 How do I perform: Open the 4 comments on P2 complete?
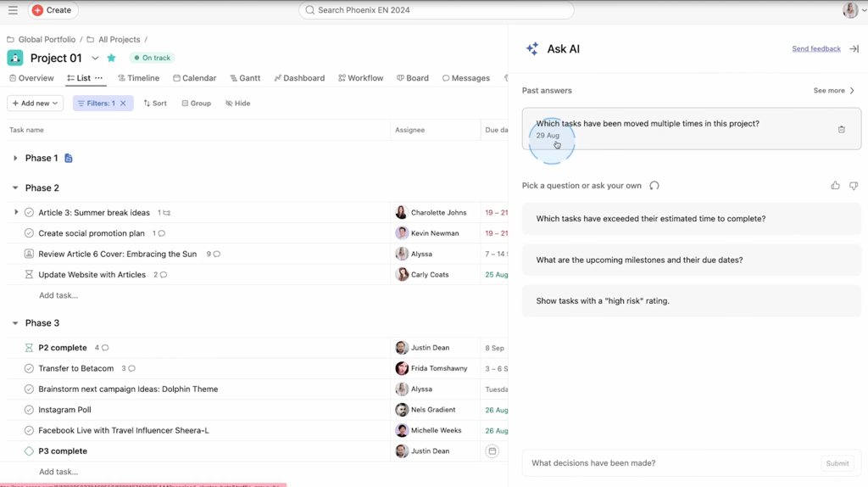point(102,347)
